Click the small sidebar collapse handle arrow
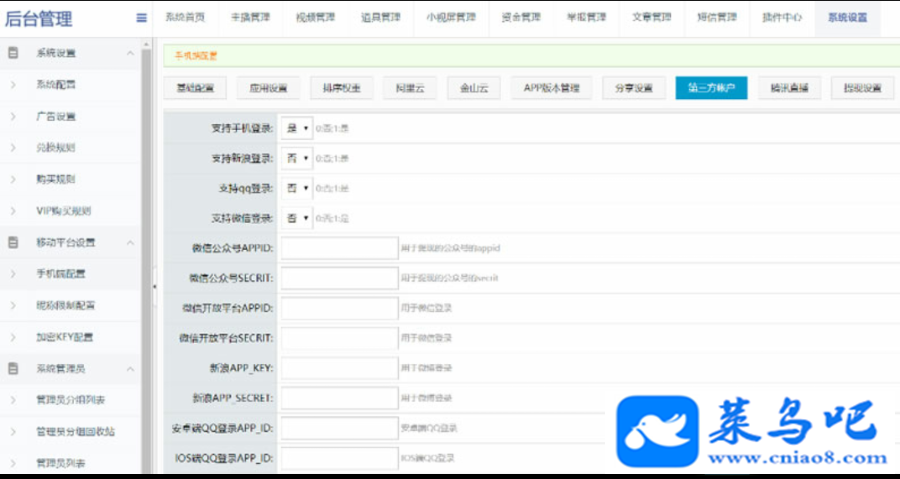 click(154, 285)
